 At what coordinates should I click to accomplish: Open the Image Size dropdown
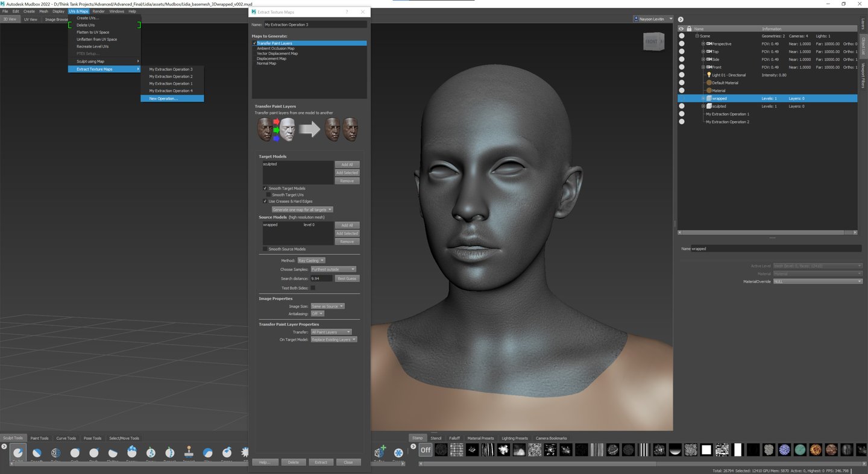[327, 306]
